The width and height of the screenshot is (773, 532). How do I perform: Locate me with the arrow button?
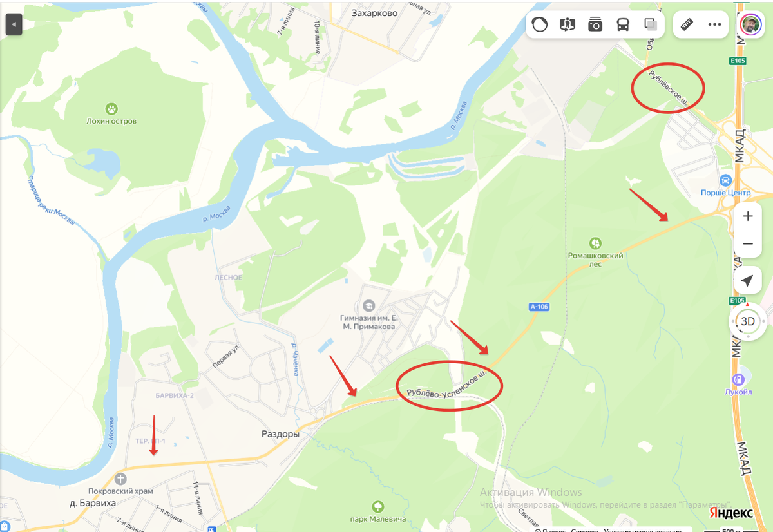[x=748, y=281]
